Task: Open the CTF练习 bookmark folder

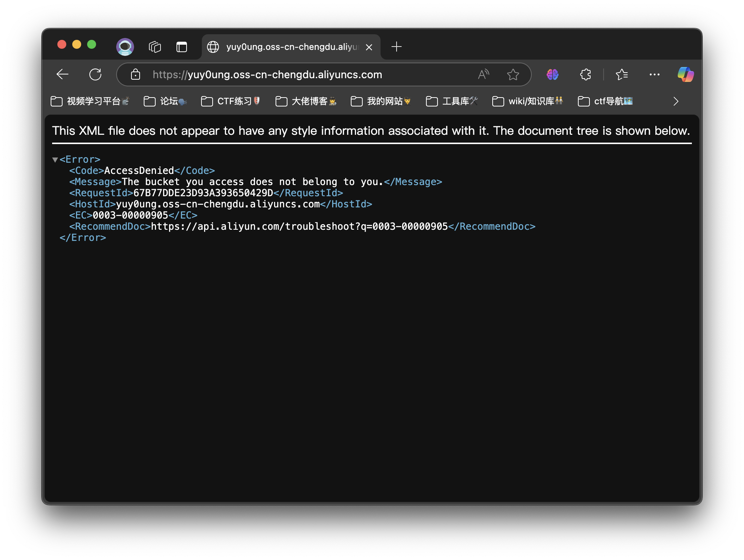Action: pos(230,101)
